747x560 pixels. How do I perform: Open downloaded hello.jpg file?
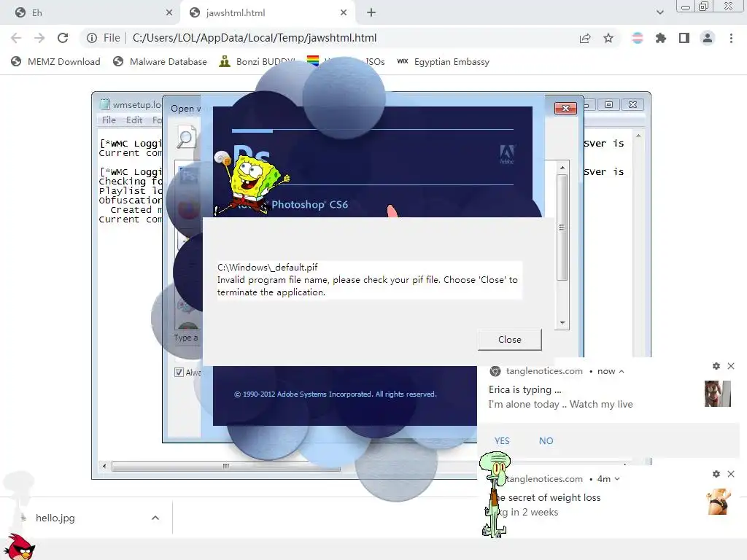click(55, 518)
